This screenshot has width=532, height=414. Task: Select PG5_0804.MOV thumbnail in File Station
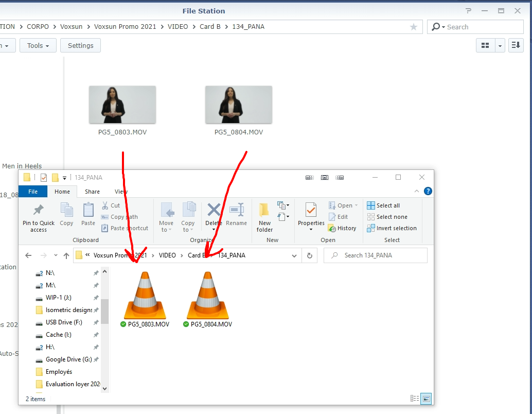238,105
